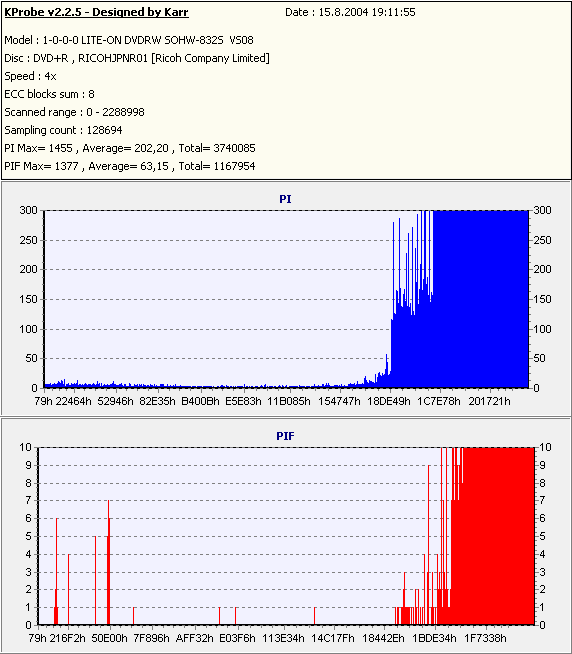Click the 50E00h axis label under PIF chart
Screen dimensions: 572x654
point(109,638)
